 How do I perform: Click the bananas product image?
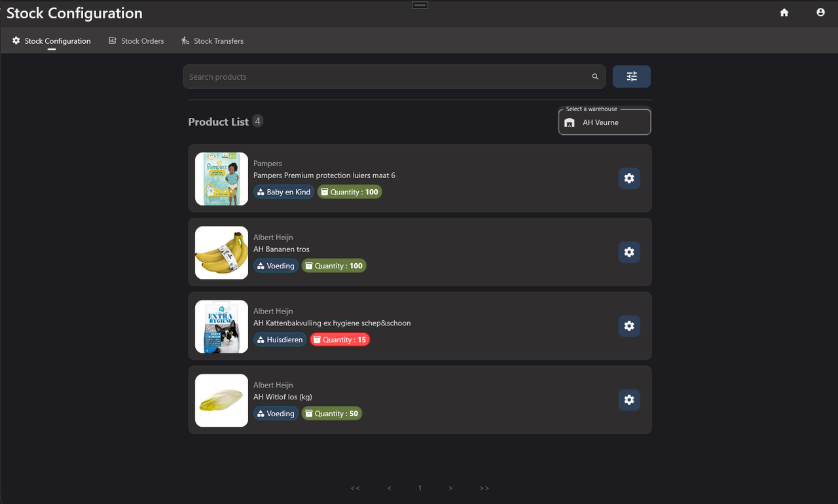[x=221, y=253]
